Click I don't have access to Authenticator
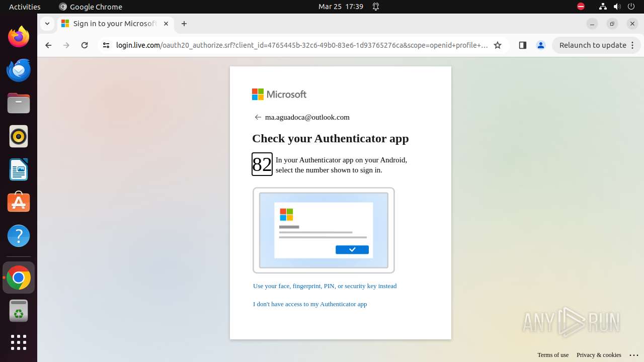Viewport: 644px width, 362px height. pyautogui.click(x=310, y=304)
